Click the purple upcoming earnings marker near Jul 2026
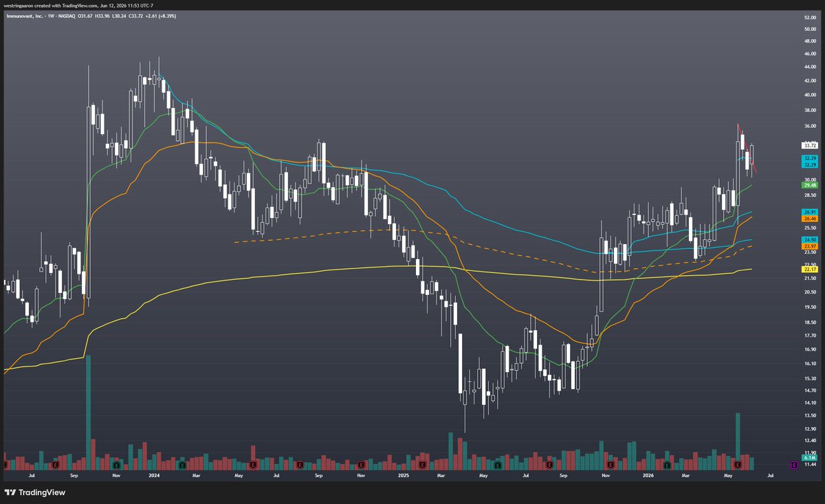Viewport: 825px width, 504px height. [794, 465]
